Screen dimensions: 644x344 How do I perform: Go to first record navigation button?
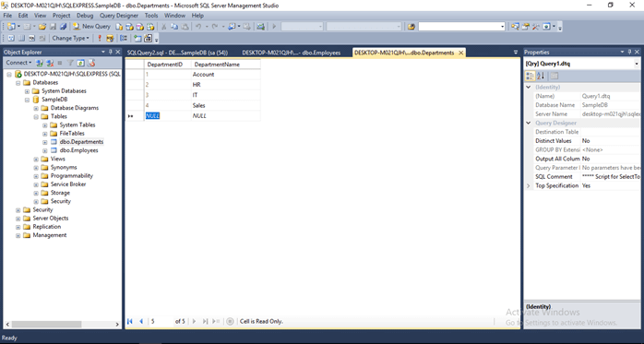click(x=130, y=322)
